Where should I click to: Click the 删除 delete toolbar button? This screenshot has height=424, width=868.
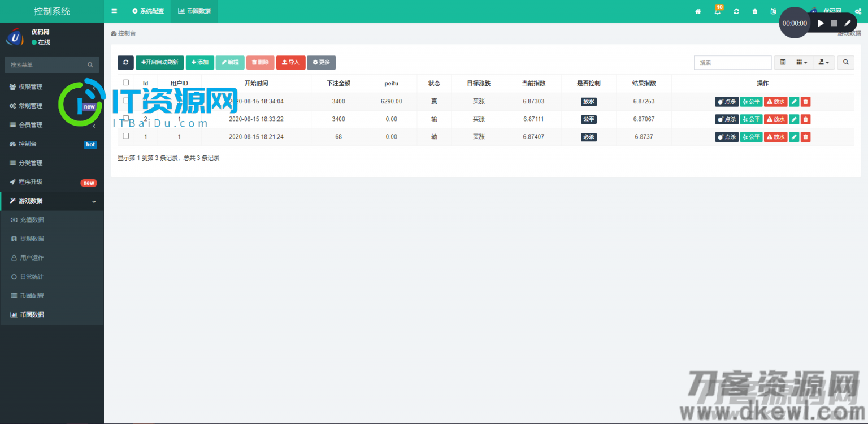click(x=261, y=62)
